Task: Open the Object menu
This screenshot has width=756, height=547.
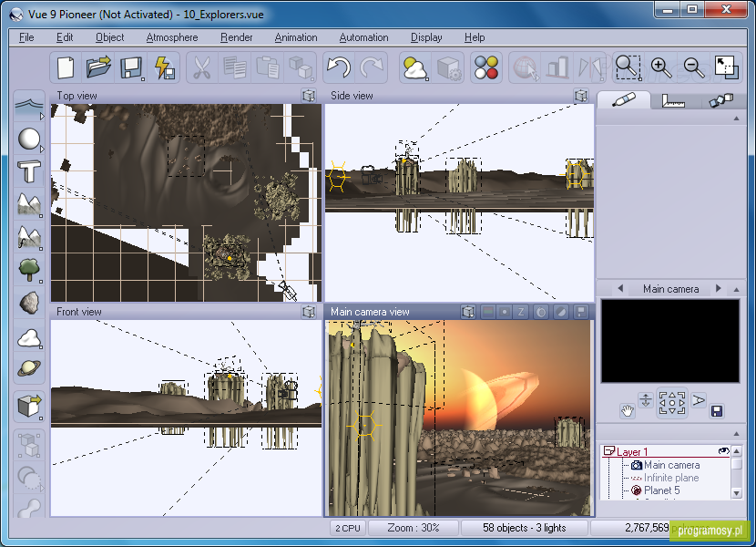Action: coord(109,37)
